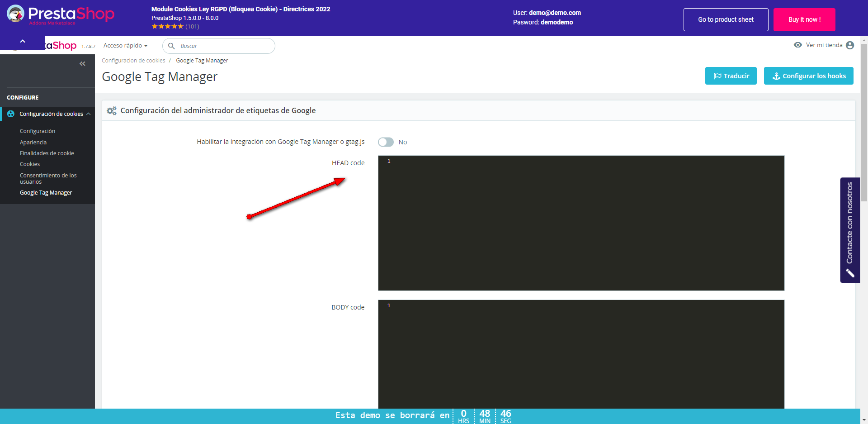Click the PrestaShop Addons Marketplace logo
The height and width of the screenshot is (424, 868).
[x=61, y=14]
